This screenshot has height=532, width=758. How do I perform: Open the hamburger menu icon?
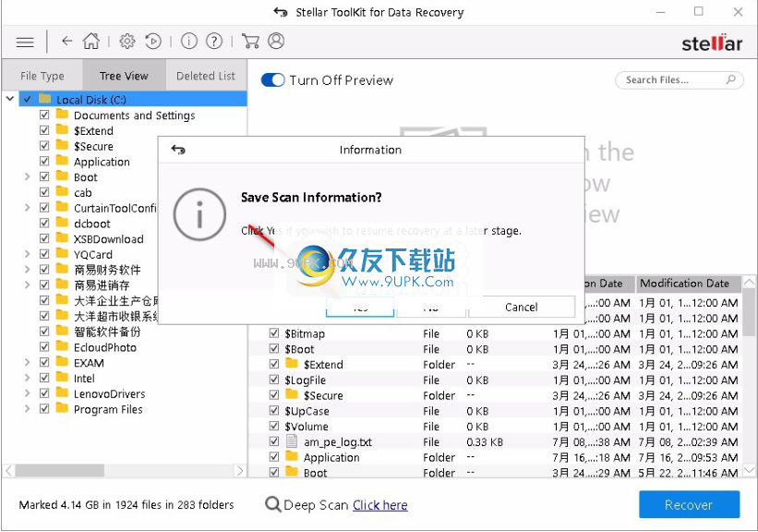(x=25, y=42)
